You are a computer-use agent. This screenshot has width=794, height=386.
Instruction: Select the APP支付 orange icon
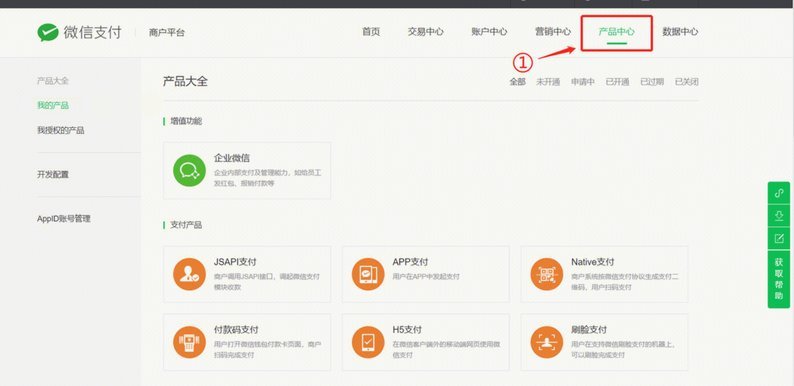pos(368,274)
